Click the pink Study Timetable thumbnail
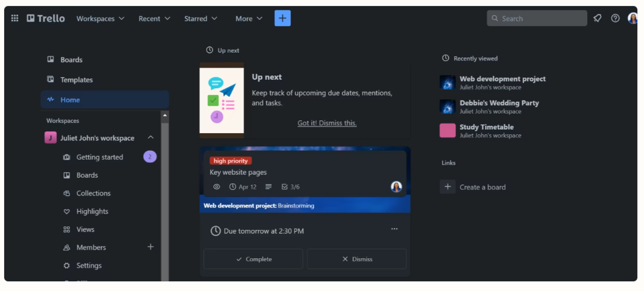 [x=448, y=130]
